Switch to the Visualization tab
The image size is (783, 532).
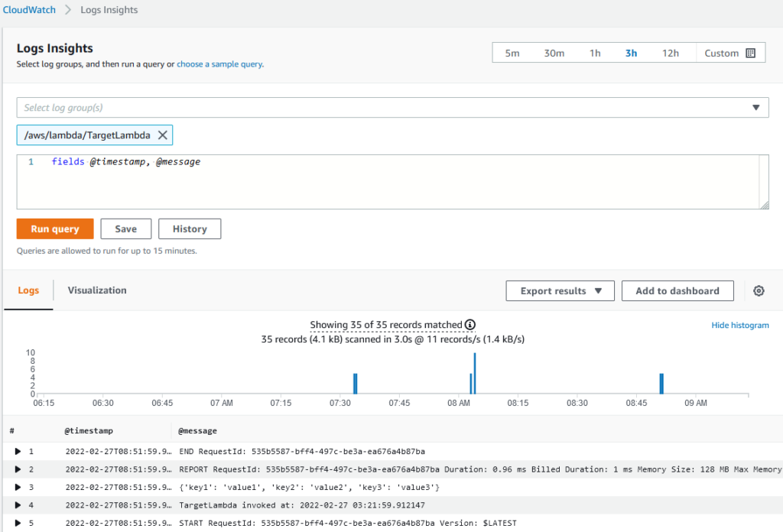tap(97, 290)
